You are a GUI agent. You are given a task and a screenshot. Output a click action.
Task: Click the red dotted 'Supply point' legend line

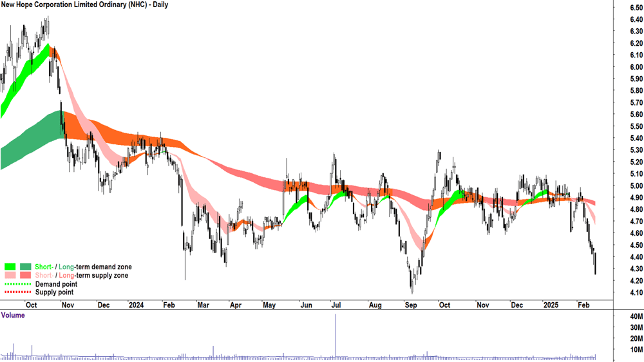pos(17,292)
